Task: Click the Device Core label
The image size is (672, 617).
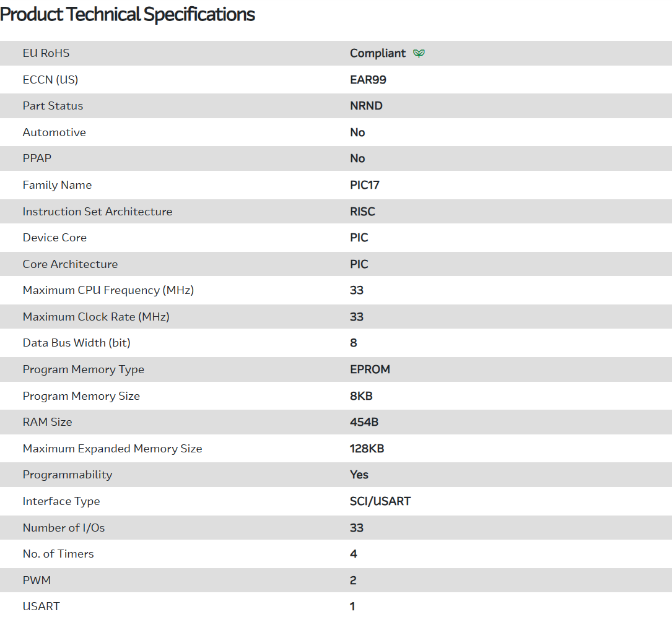Action: tap(55, 238)
